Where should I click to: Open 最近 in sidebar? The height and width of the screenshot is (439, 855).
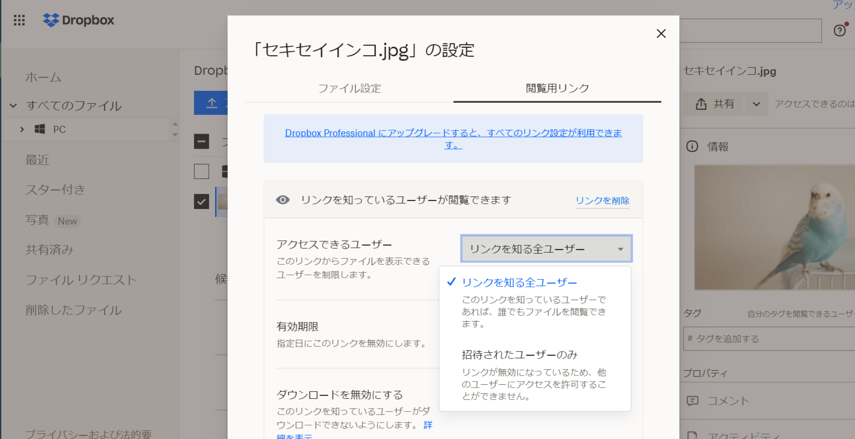(37, 160)
